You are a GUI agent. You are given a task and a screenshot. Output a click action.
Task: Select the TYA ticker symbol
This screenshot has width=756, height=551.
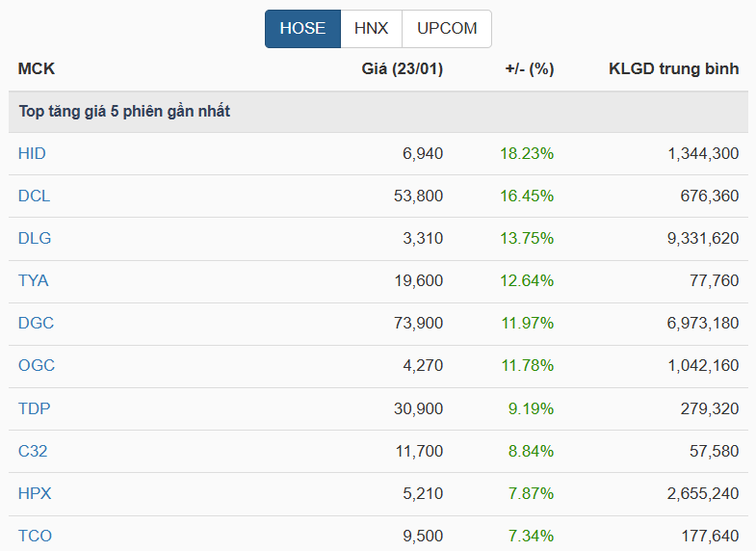tap(33, 280)
